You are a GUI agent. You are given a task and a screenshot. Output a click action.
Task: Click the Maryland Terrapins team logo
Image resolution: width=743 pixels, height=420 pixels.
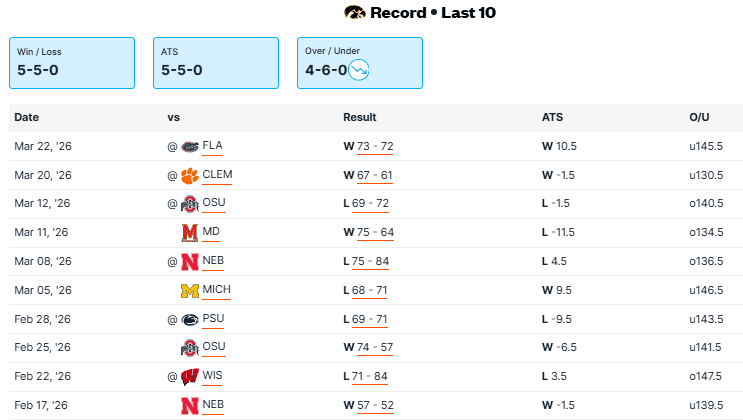click(x=190, y=233)
